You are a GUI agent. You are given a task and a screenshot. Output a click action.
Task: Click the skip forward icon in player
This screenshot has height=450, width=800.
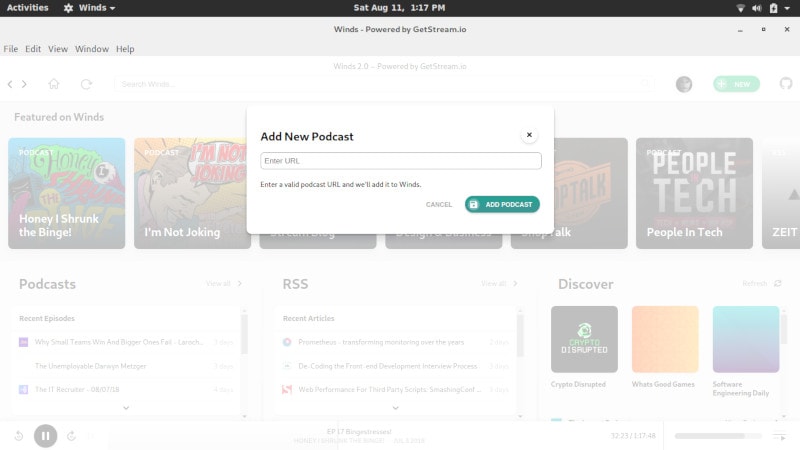coord(71,436)
